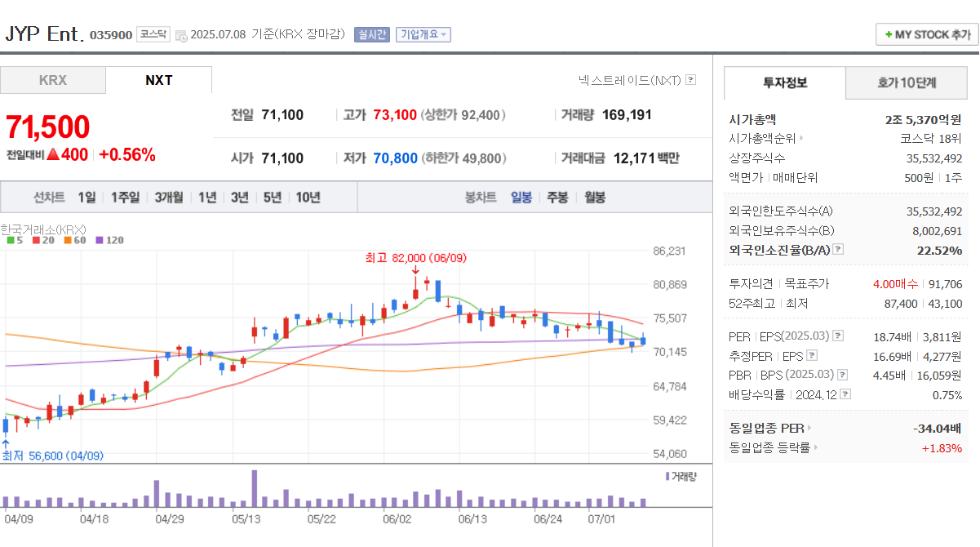Click the calendar icon before 2025.07.08
980x547 pixels.
click(180, 35)
